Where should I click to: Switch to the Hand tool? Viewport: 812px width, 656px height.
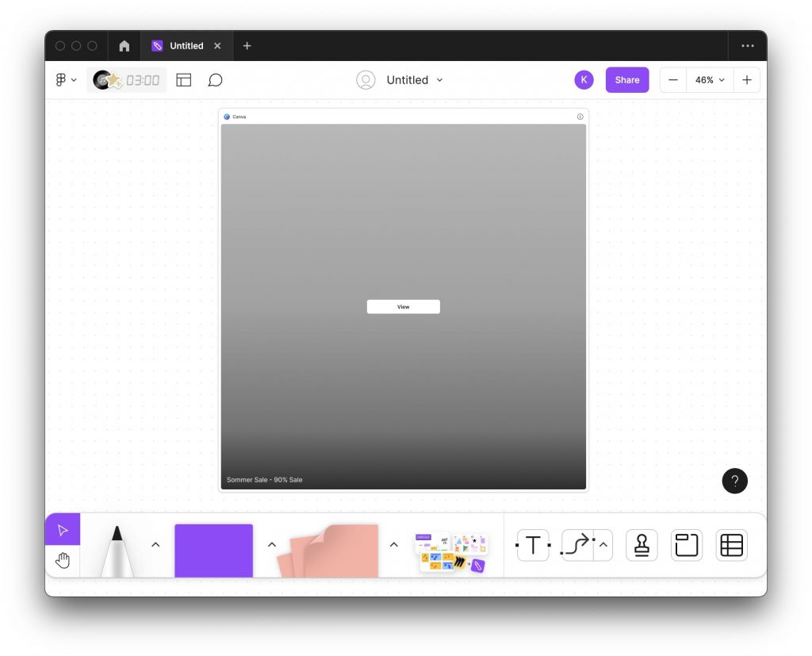tap(63, 561)
